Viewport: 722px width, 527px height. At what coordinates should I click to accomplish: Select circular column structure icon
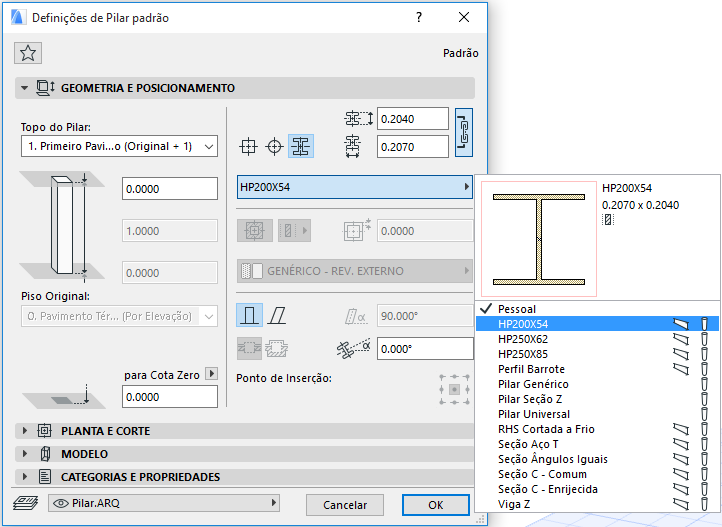[x=274, y=147]
